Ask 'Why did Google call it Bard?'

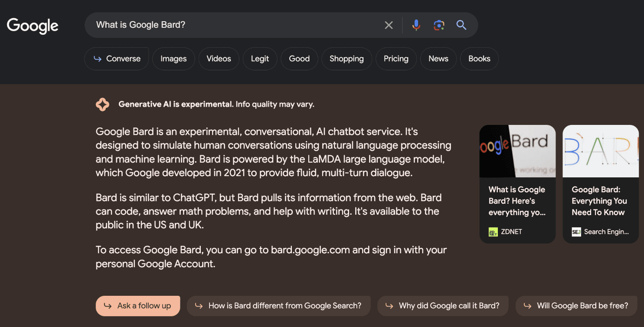click(x=443, y=306)
